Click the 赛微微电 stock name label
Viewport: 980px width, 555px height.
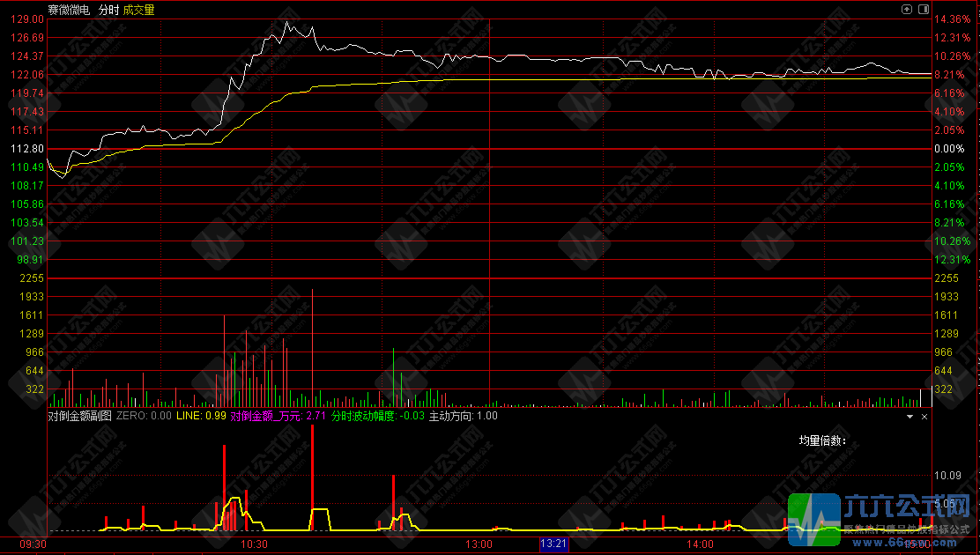click(x=69, y=10)
